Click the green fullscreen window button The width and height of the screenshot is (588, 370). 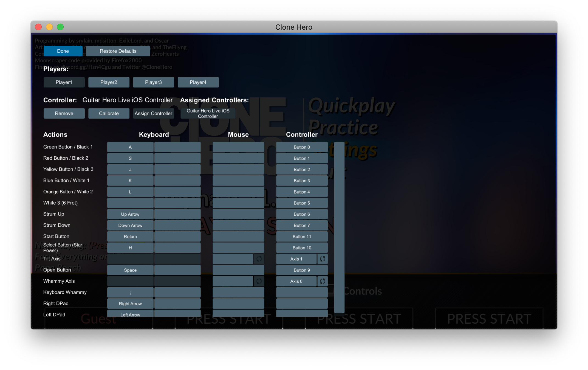[x=60, y=27]
